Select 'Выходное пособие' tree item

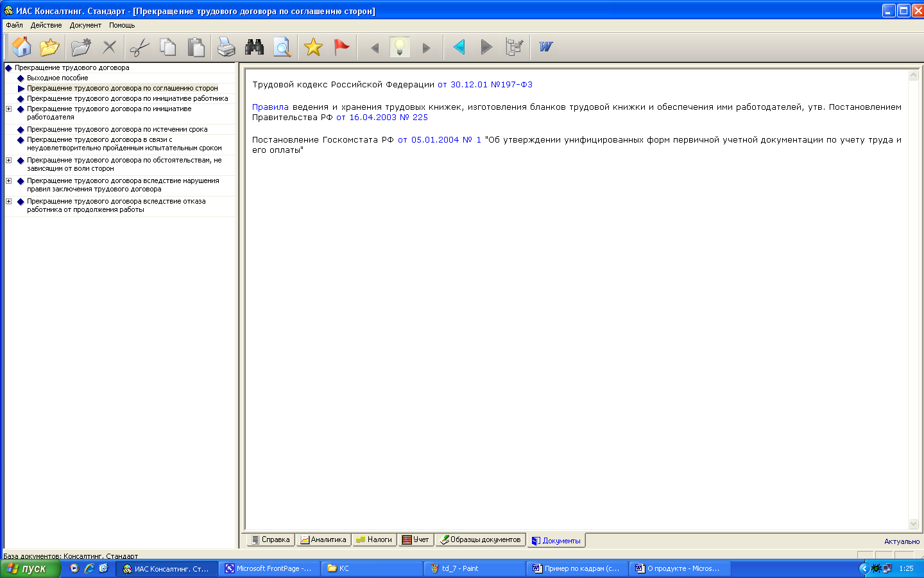58,78
